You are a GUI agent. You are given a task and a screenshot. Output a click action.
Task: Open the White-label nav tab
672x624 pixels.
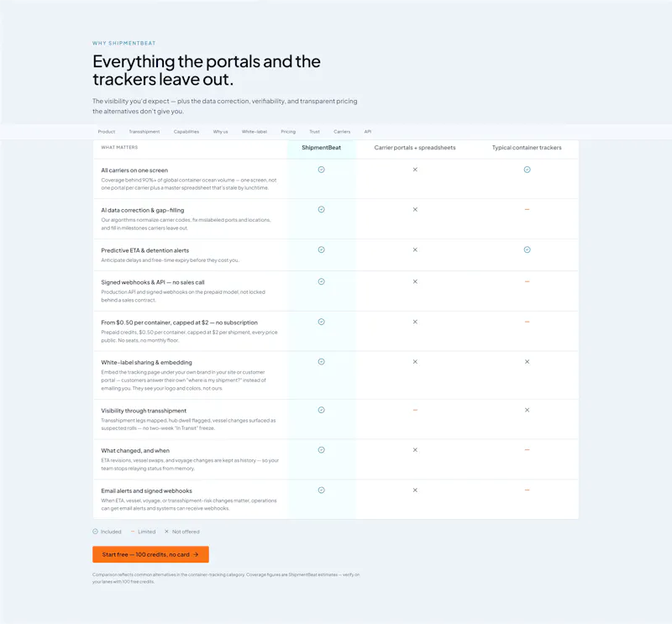(255, 132)
